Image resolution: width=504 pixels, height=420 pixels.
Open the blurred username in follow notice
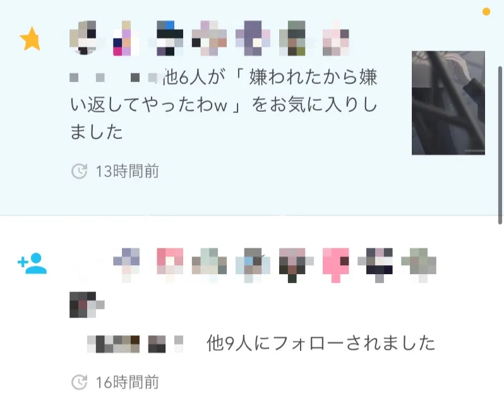pyautogui.click(x=135, y=344)
